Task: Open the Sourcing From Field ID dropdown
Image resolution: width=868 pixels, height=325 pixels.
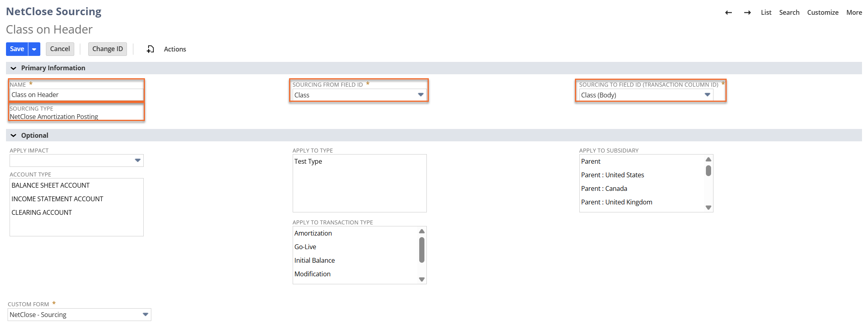Action: pos(420,95)
